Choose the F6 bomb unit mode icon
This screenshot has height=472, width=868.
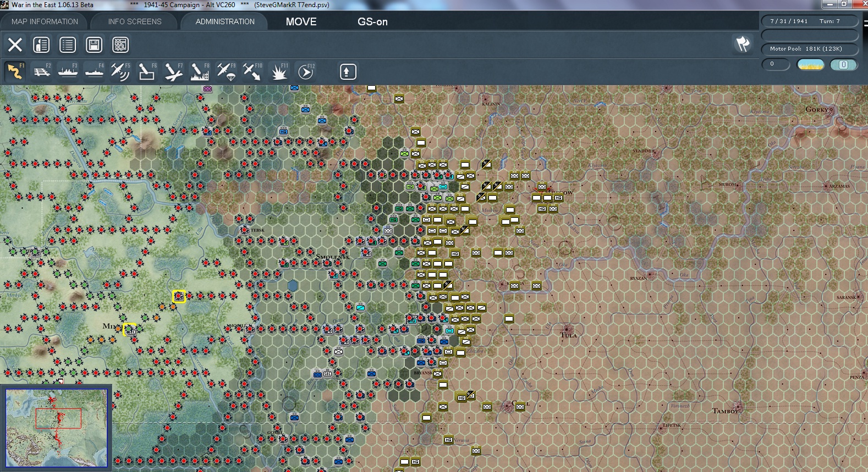(147, 72)
